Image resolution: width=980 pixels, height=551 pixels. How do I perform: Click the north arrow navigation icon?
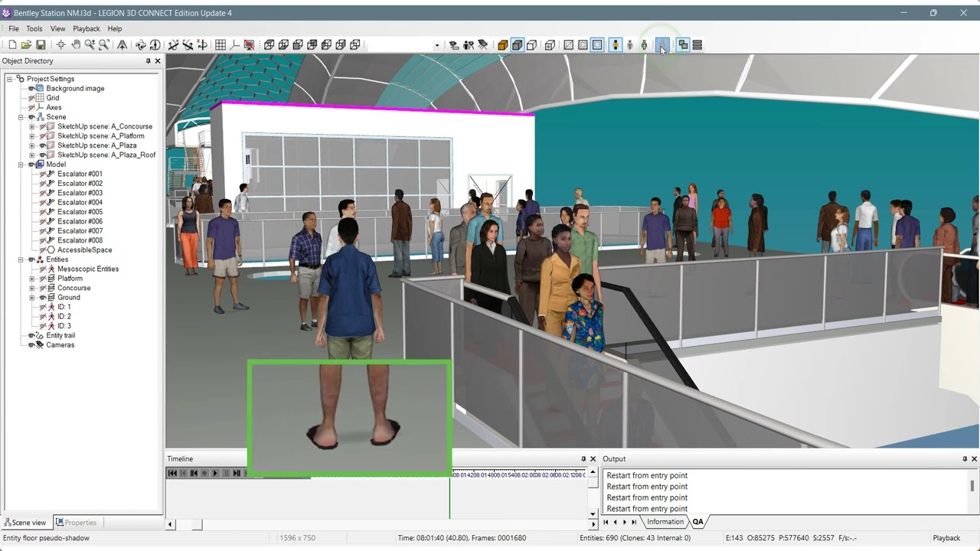(x=122, y=45)
